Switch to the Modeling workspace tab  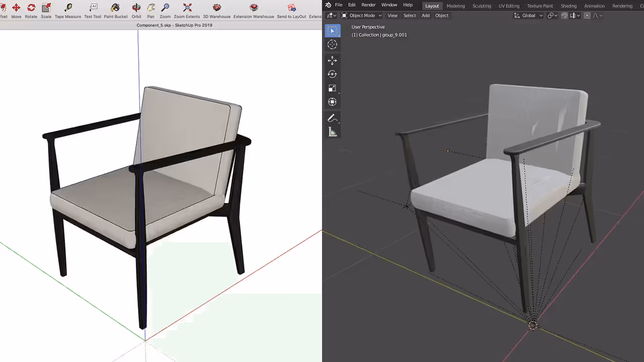456,6
